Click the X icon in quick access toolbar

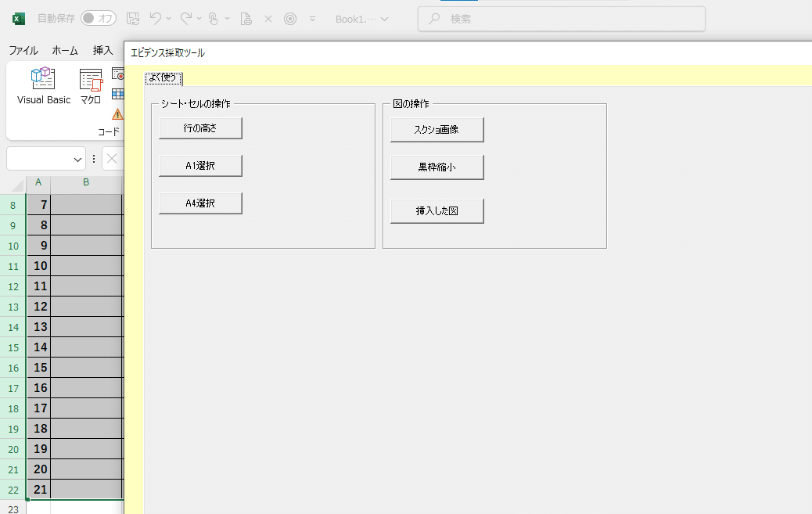point(268,19)
